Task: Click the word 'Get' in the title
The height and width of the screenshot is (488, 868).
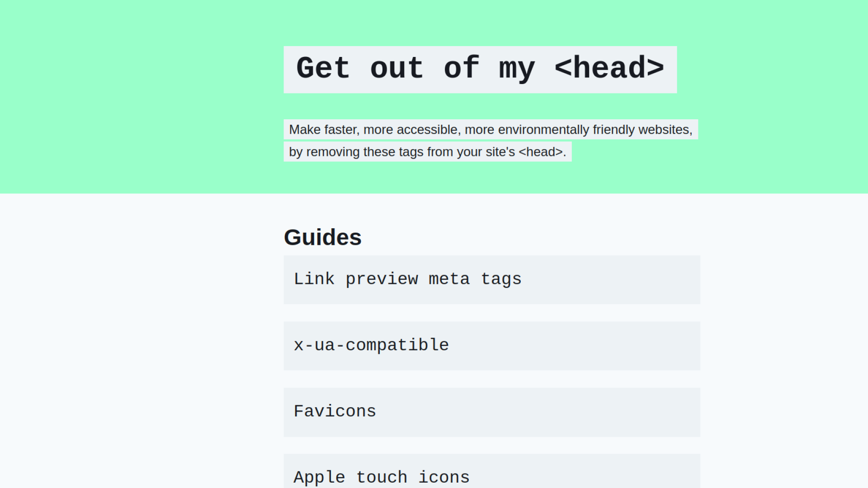Action: coord(323,69)
